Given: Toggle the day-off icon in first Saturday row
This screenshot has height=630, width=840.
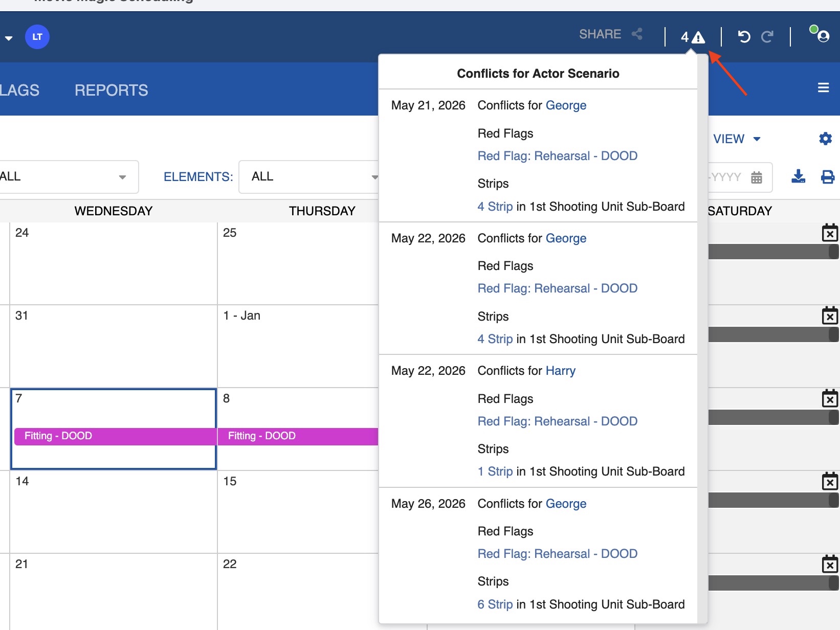Looking at the screenshot, I should (x=829, y=233).
